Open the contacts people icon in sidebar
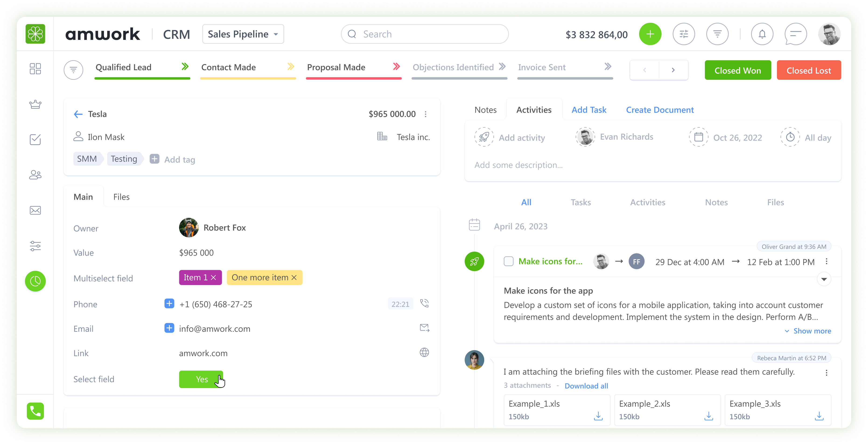This screenshot has width=868, height=445. click(x=35, y=175)
